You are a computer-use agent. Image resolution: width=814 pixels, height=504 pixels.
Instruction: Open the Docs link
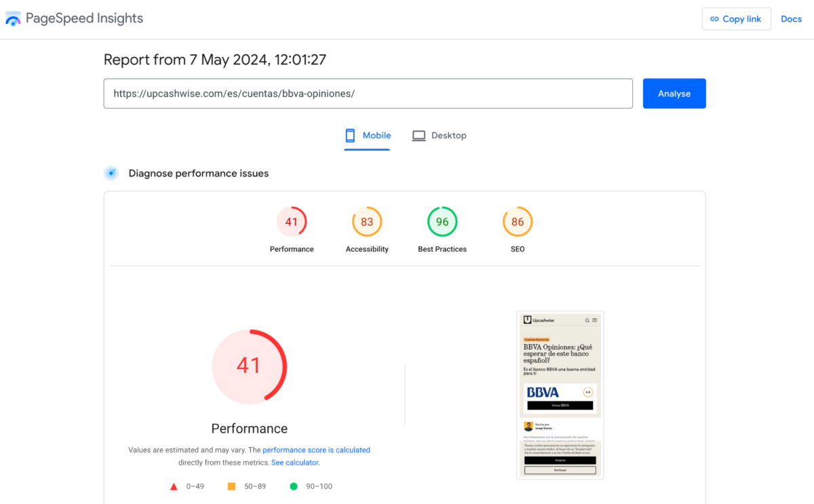(792, 19)
